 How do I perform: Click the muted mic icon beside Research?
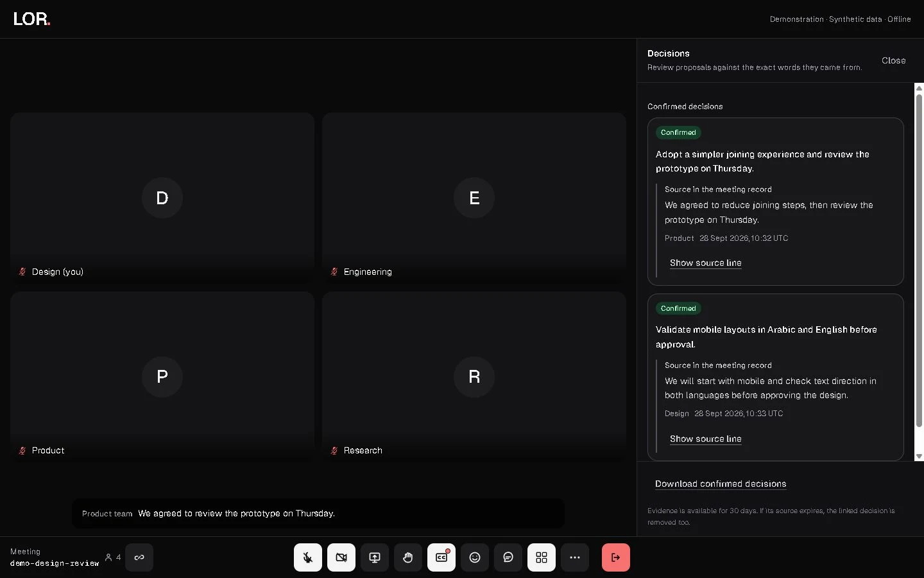click(x=334, y=450)
